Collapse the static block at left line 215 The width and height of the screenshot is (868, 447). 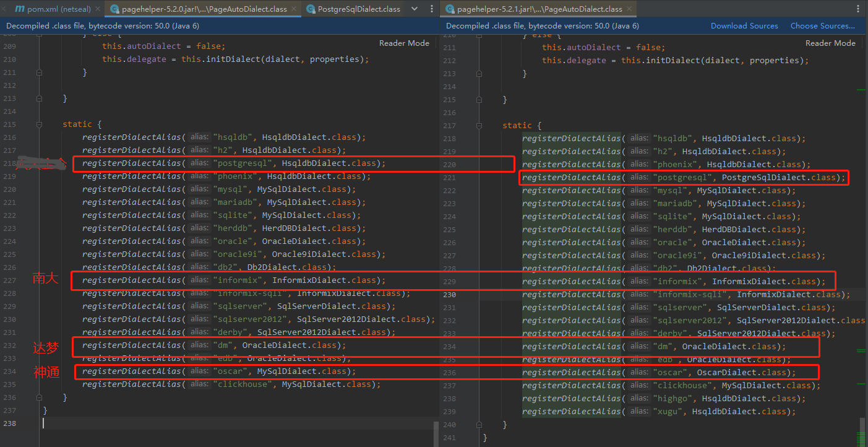39,124
